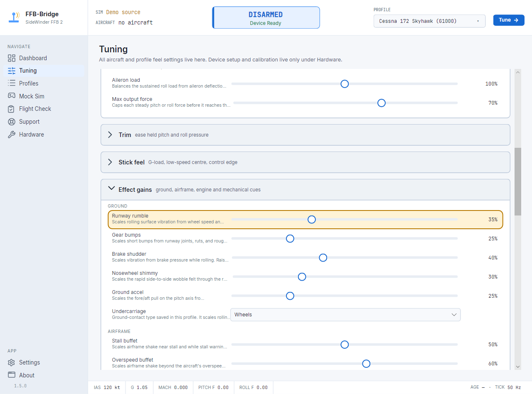
Task: Click the Tuning sliders icon in sidebar
Action: [x=12, y=71]
